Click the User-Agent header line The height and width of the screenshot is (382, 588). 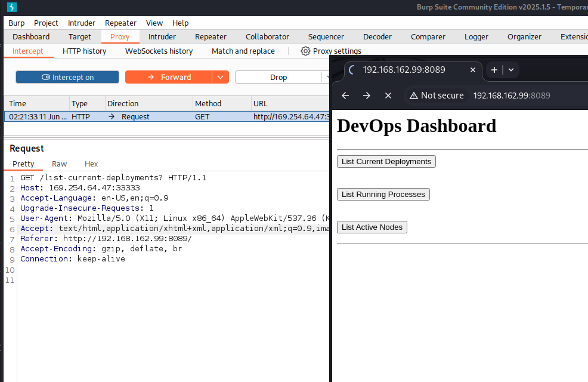pyautogui.click(x=175, y=218)
